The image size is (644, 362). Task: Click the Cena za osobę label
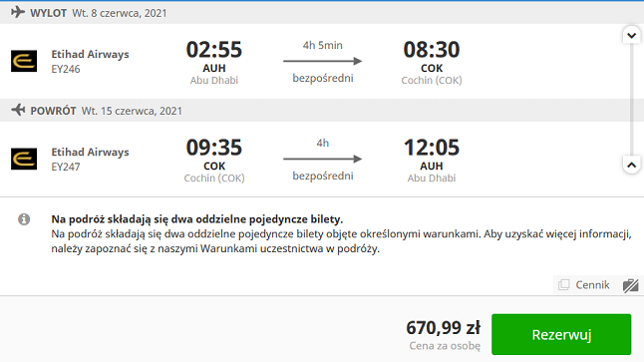point(445,346)
